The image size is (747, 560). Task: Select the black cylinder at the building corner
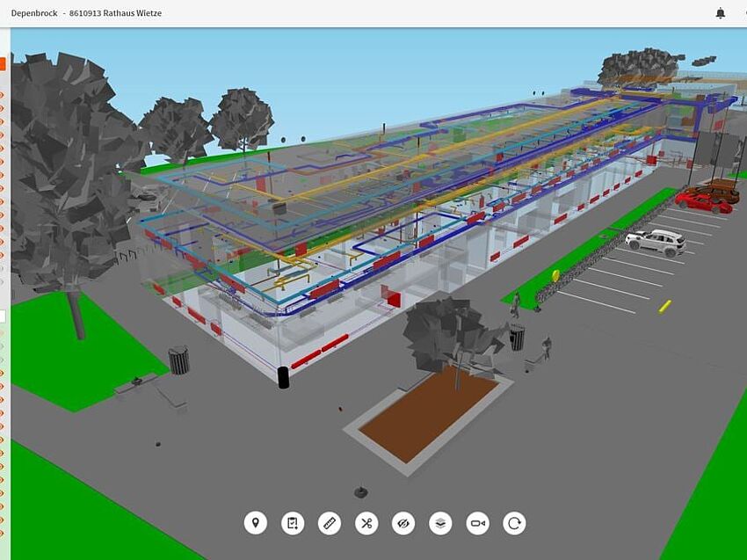click(x=283, y=377)
